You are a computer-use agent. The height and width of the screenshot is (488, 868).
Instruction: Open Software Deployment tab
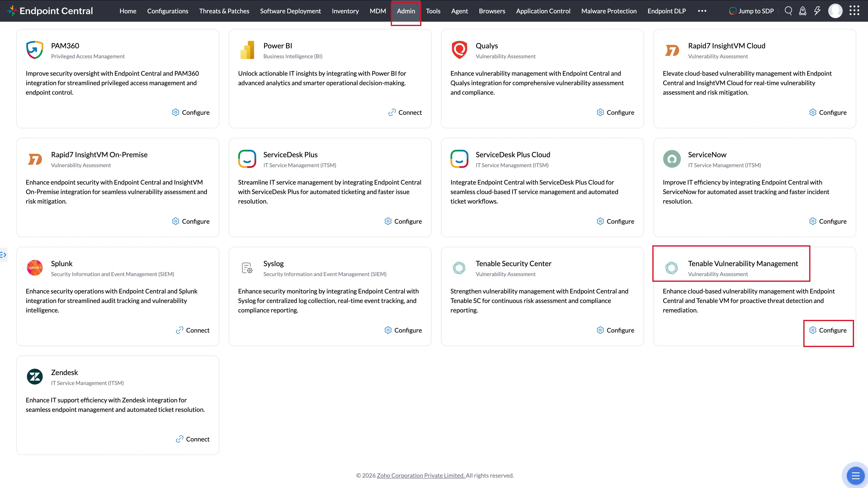290,11
